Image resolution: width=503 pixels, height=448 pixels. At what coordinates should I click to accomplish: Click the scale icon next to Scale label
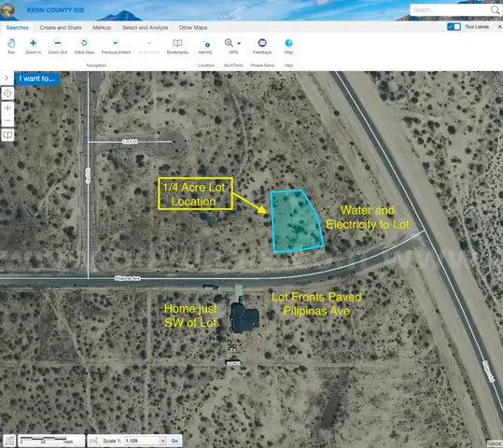pyautogui.click(x=93, y=441)
